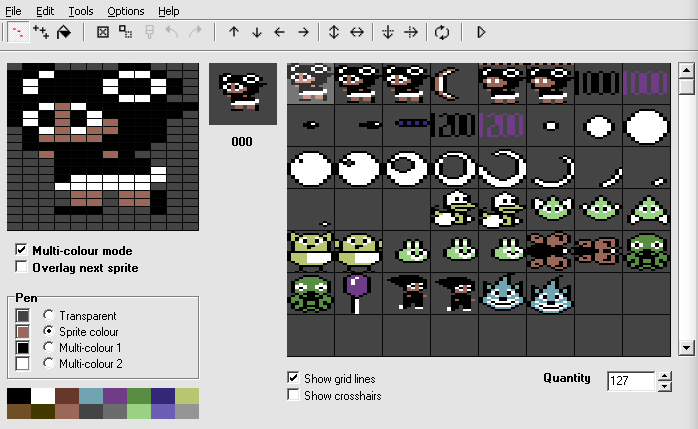Image resolution: width=698 pixels, height=429 pixels.
Task: Click the shift sprite up arrow
Action: pos(234,32)
